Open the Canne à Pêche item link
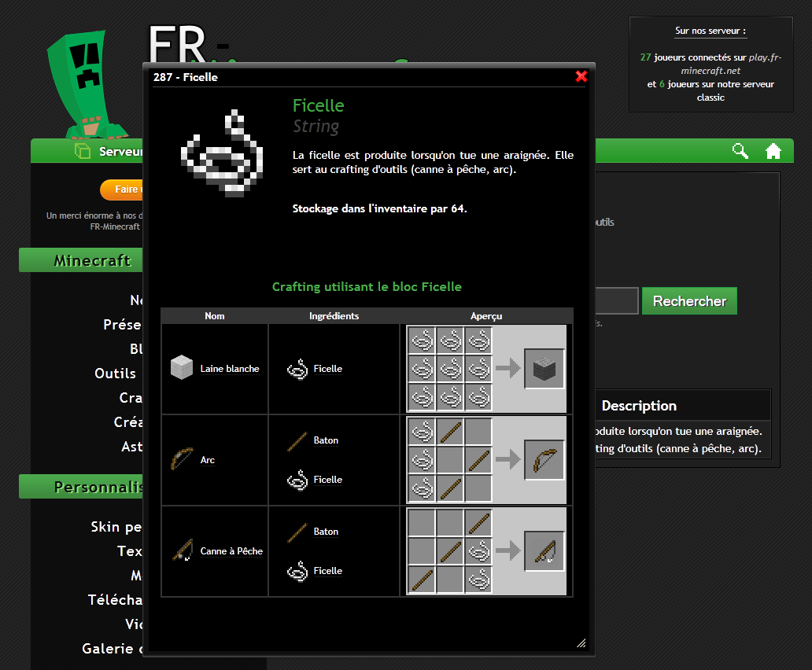The image size is (812, 670). click(x=231, y=551)
